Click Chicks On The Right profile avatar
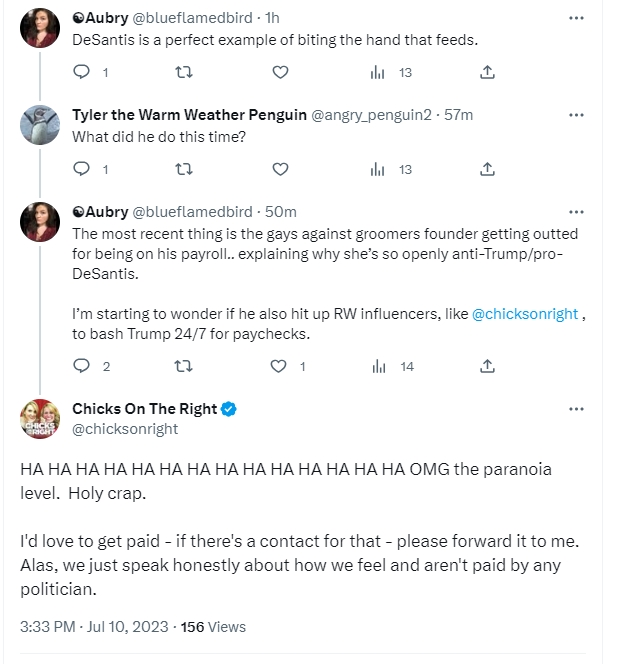620x664 pixels. pyautogui.click(x=40, y=419)
